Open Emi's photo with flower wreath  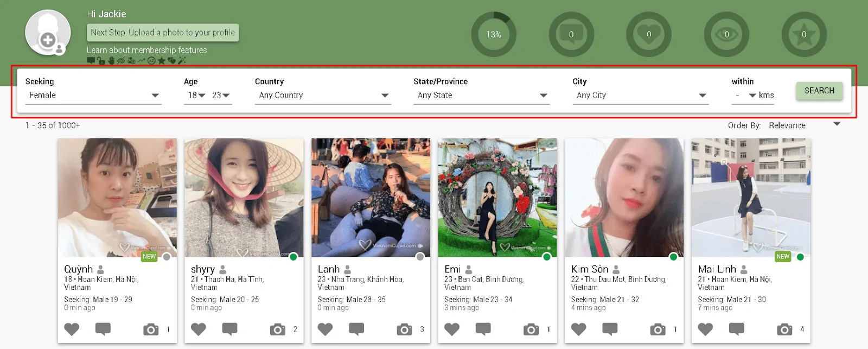click(497, 198)
